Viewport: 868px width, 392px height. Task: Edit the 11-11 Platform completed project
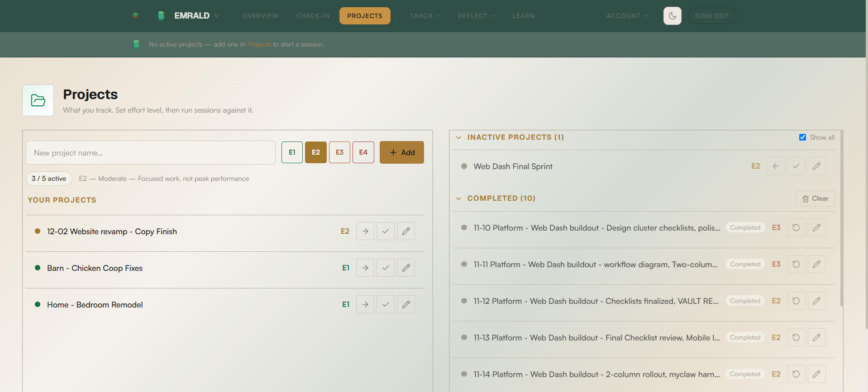click(x=816, y=264)
